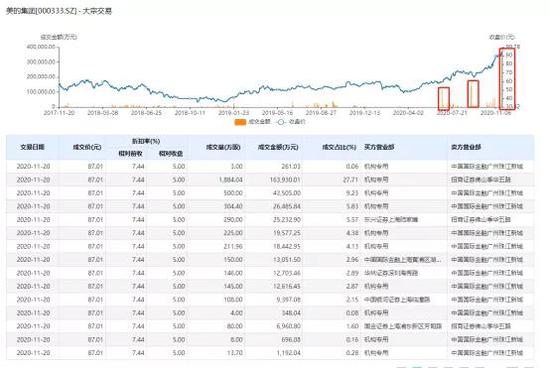Click the 卖方营业部 column header
The height and width of the screenshot is (368, 550).
(x=466, y=147)
